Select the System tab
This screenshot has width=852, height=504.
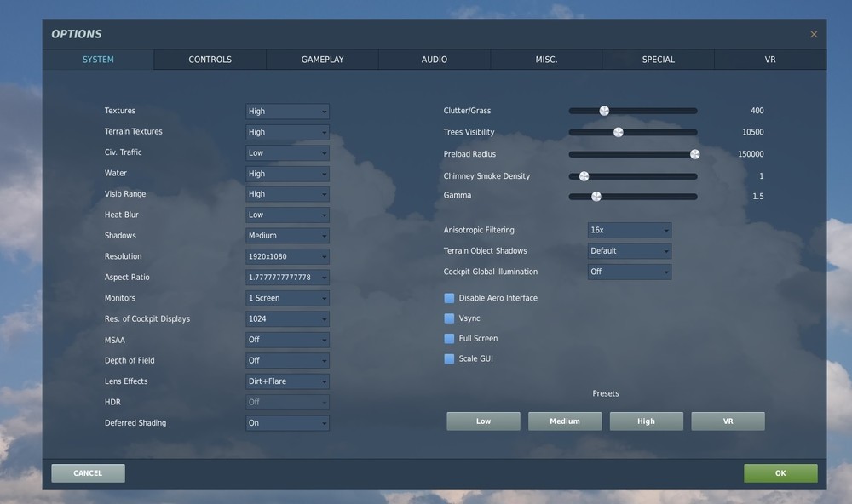[98, 60]
